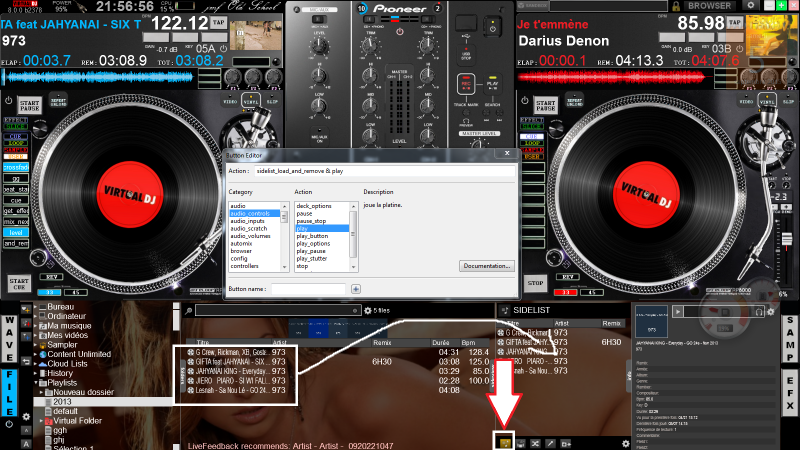Viewport: 800px width, 450px height.
Task: Click the highlighted sidelist load icon
Action: (506, 442)
